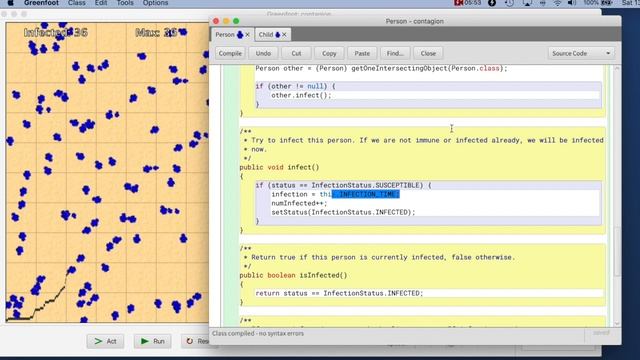This screenshot has height=360, width=640.
Task: Click the screen recording timer icon
Action: 467,3
